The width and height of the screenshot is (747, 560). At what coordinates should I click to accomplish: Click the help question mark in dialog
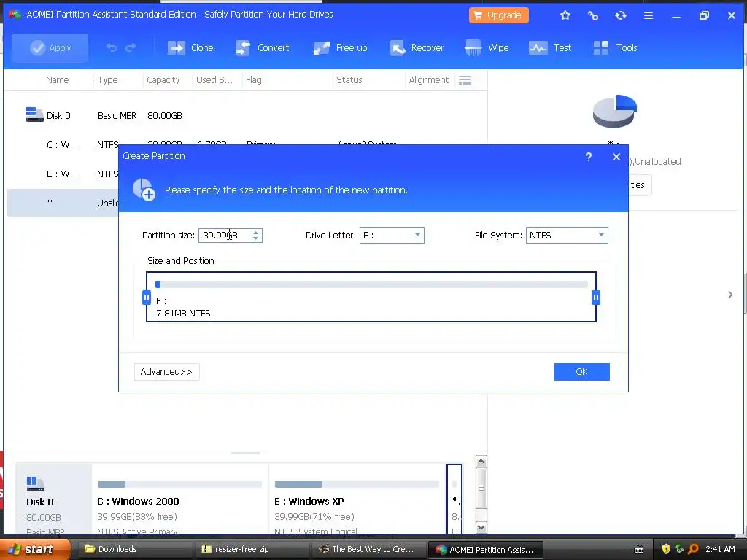[589, 157]
